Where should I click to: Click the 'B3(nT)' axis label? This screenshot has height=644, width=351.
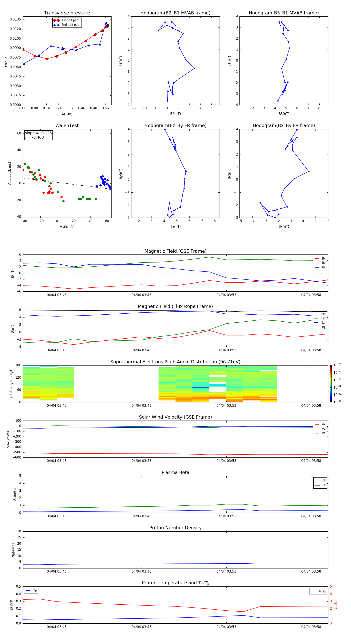[x=284, y=114]
